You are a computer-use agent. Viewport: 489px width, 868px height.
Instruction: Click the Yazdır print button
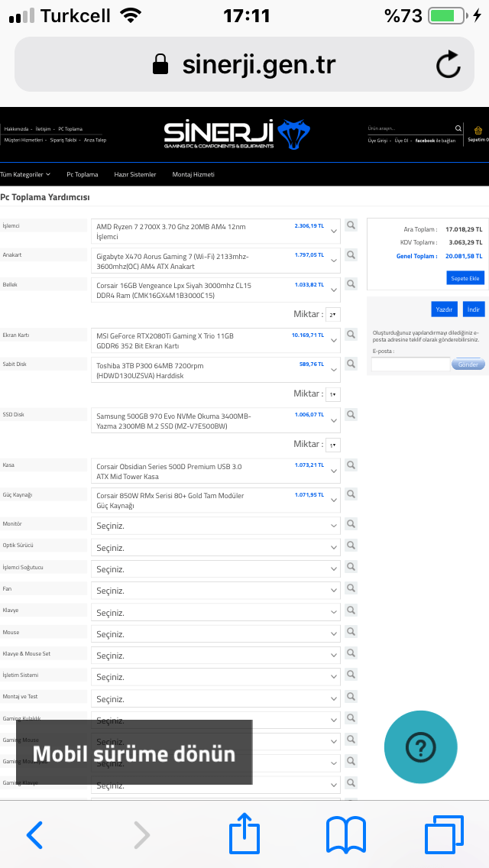(x=444, y=309)
